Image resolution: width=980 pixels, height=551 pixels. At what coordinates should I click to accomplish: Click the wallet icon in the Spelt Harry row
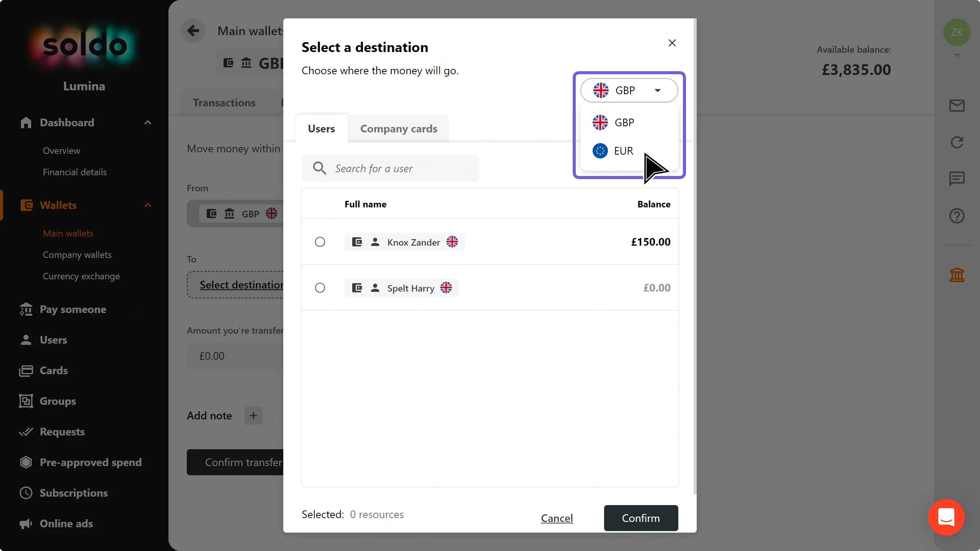(357, 288)
